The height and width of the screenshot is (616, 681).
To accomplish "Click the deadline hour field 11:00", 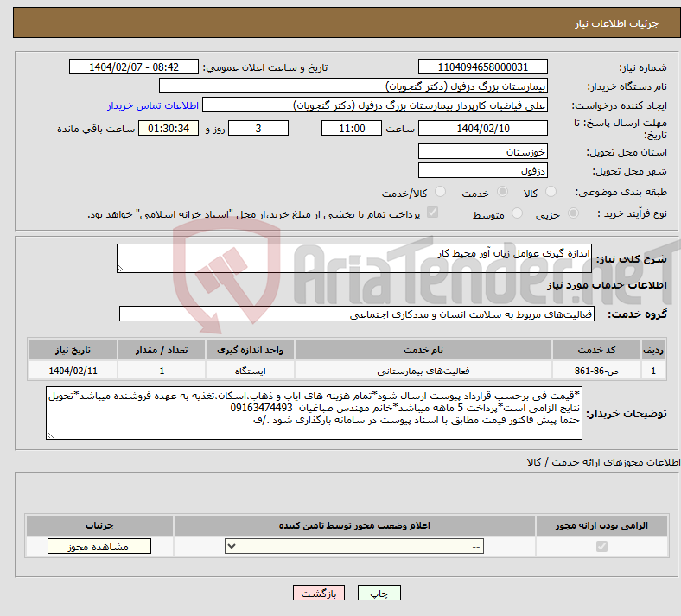I will 352,128.
